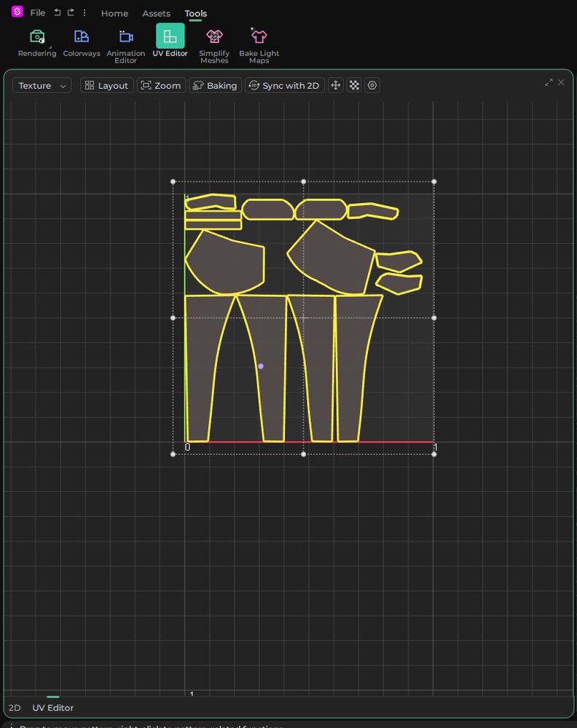Click the bottom-right bounding box handle
Viewport: 577px width, 728px height.
(x=434, y=454)
